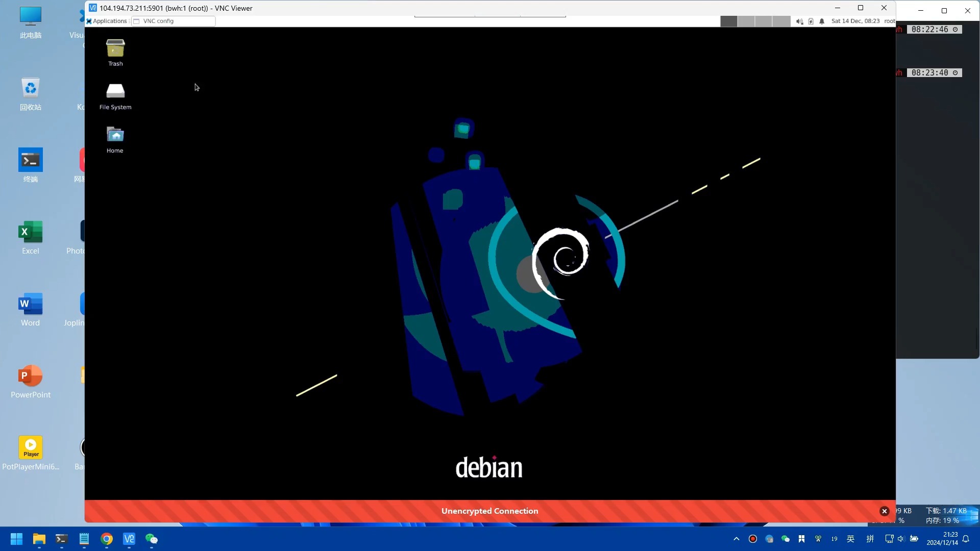Click the white bookmark-shaped tray icon
The image size is (980, 551).
802,539
